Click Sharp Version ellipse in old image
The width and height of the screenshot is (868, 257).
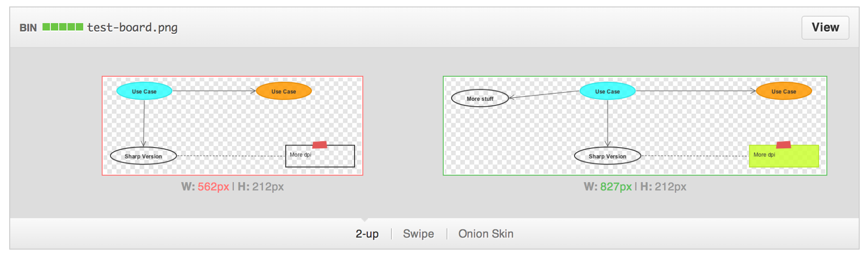(143, 156)
